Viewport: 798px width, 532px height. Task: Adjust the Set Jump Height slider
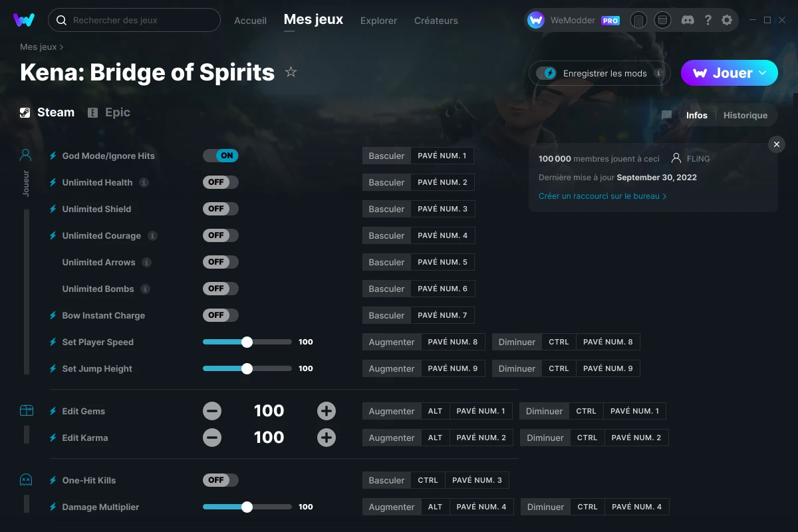(247, 368)
